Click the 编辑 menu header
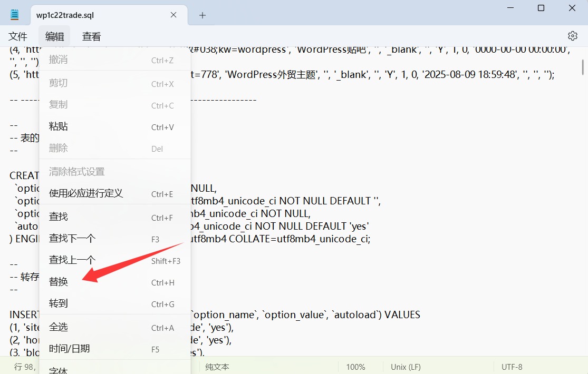588x374 pixels. pos(55,36)
